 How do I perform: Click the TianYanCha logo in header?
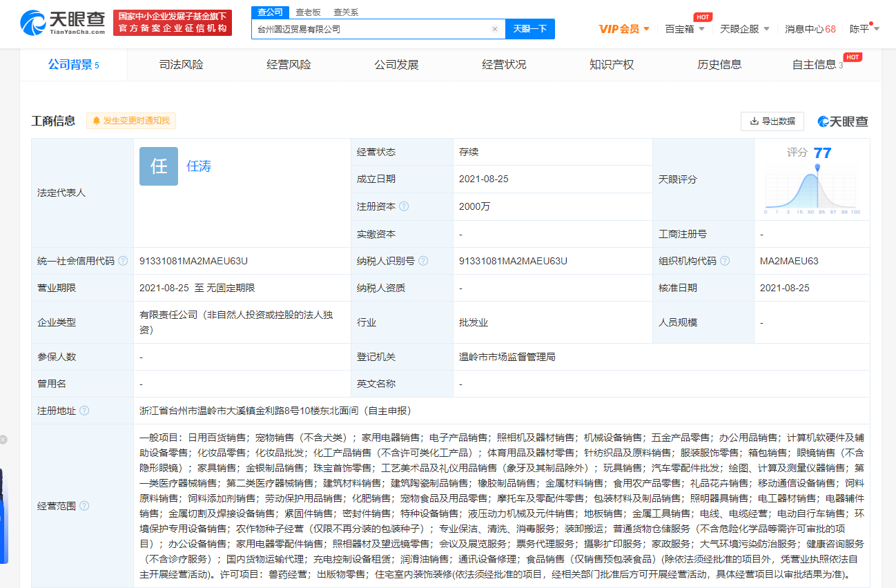pyautogui.click(x=63, y=23)
